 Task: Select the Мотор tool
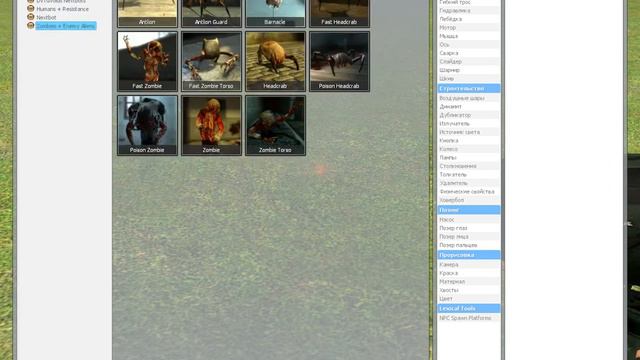coord(469,28)
